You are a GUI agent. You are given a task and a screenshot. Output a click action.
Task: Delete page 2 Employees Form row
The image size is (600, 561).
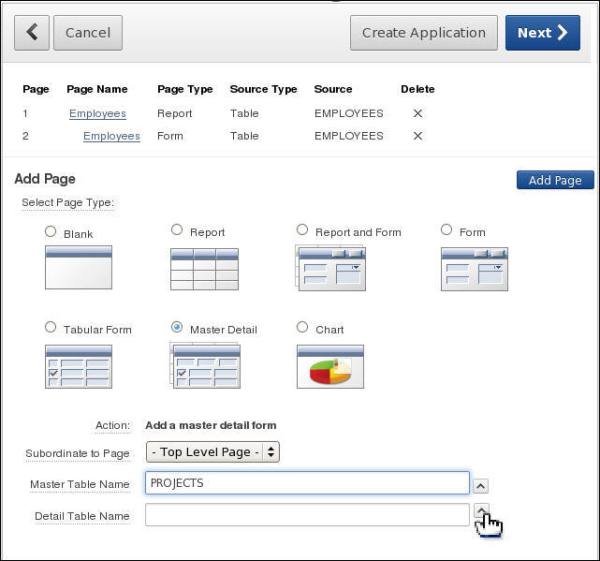(x=418, y=136)
